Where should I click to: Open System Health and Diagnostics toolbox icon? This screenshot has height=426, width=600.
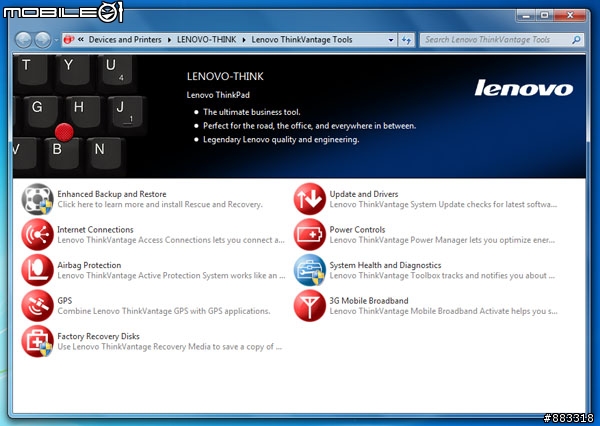click(x=310, y=270)
